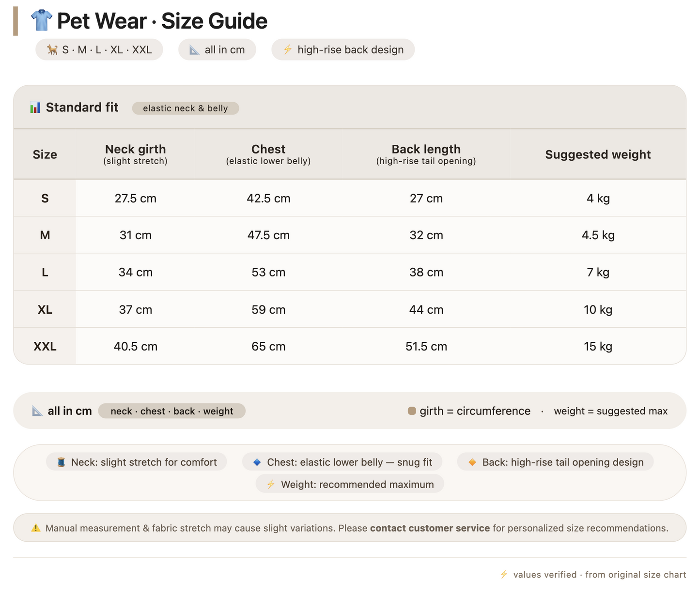This screenshot has height=595, width=700.
Task: Click the lightning icon near values verified
Action: point(504,575)
